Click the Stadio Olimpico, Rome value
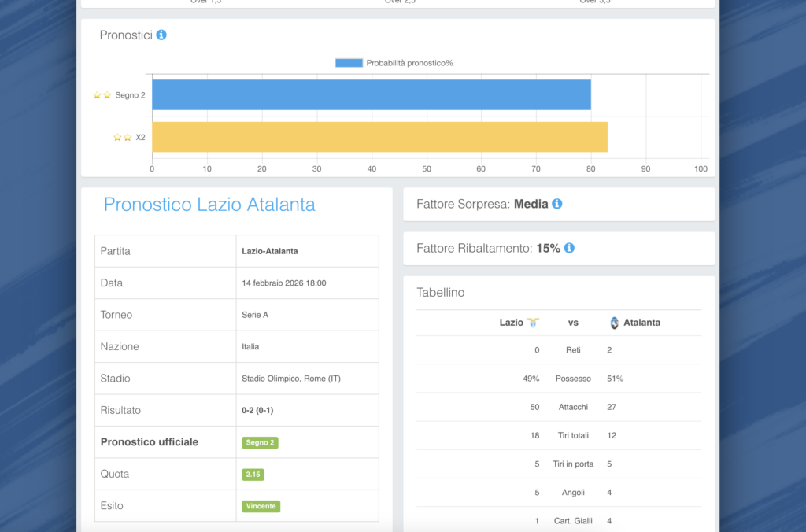The width and height of the screenshot is (806, 532). pos(290,379)
